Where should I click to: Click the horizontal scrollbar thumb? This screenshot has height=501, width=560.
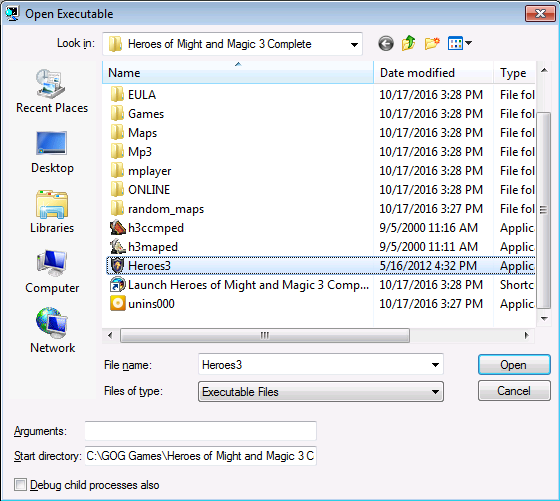point(265,335)
